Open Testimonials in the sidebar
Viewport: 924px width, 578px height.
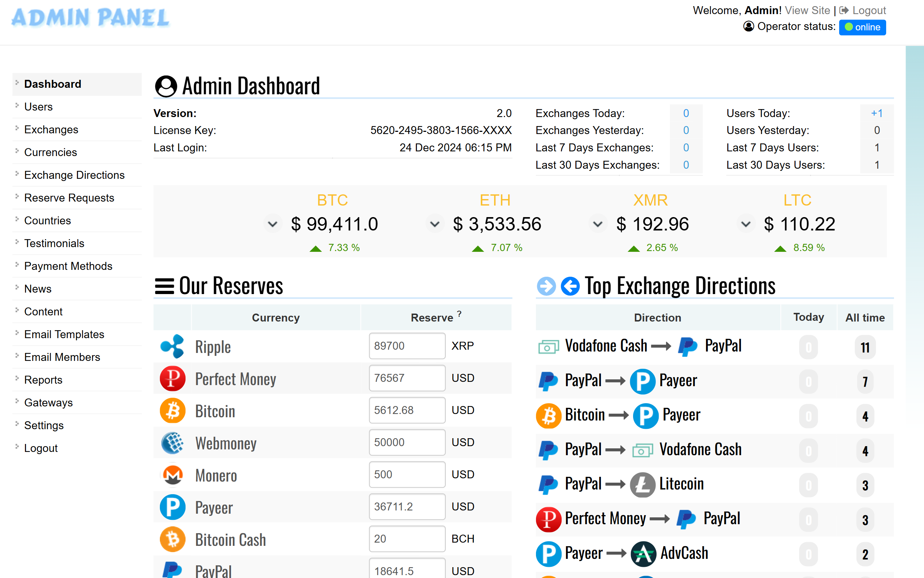coord(77,243)
